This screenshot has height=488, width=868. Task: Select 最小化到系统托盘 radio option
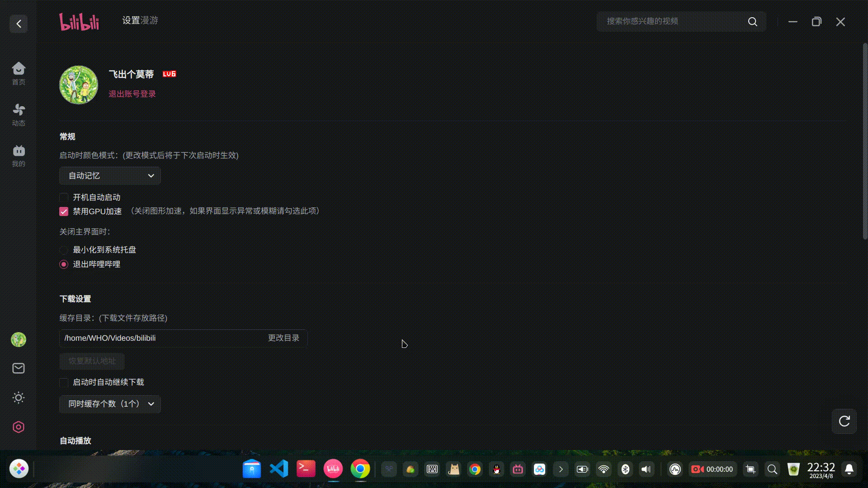63,250
